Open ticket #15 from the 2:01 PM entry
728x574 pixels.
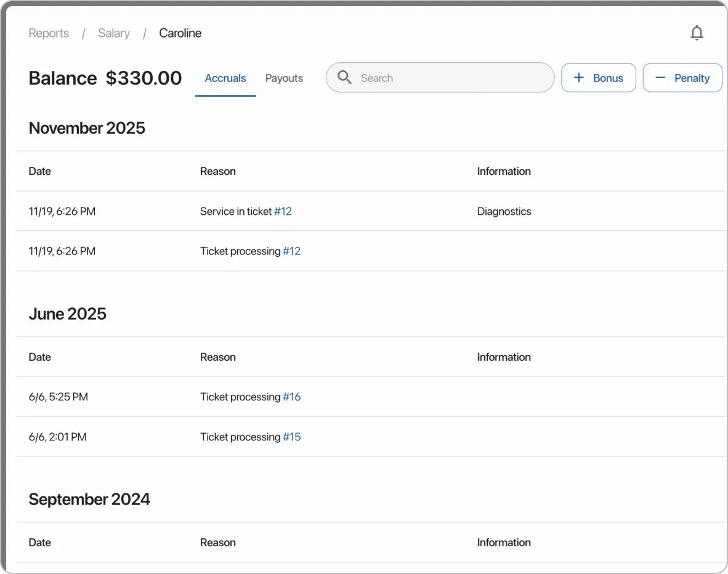[292, 437]
